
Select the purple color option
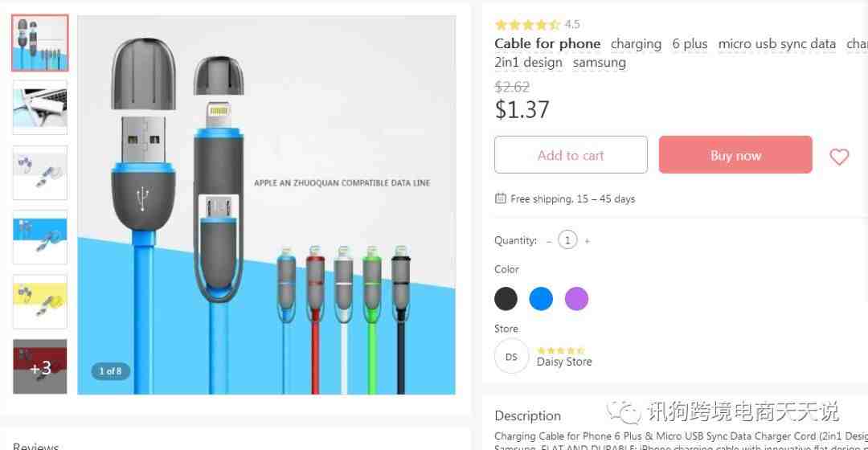576,299
